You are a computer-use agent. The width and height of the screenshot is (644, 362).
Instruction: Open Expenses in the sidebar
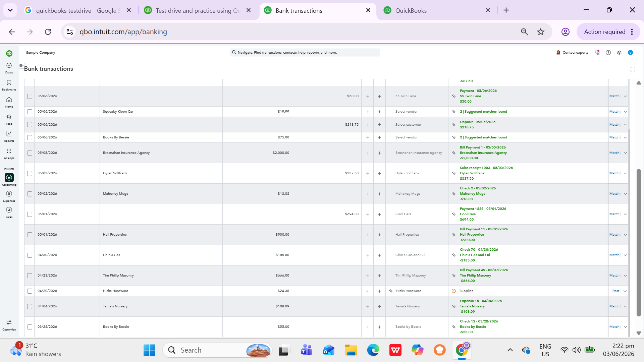(9, 196)
